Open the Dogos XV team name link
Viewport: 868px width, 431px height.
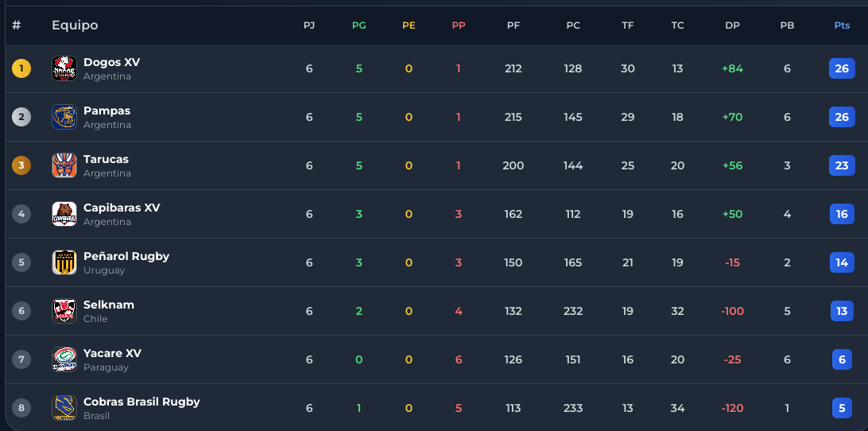(111, 62)
